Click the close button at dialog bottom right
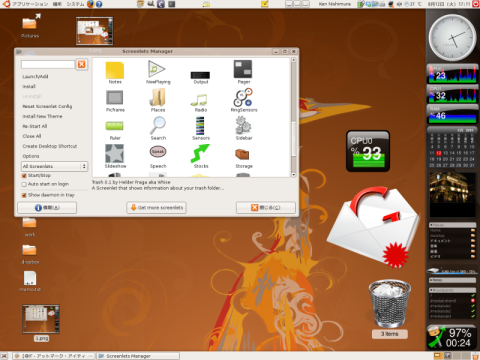This screenshot has width=480, height=360. (x=266, y=208)
